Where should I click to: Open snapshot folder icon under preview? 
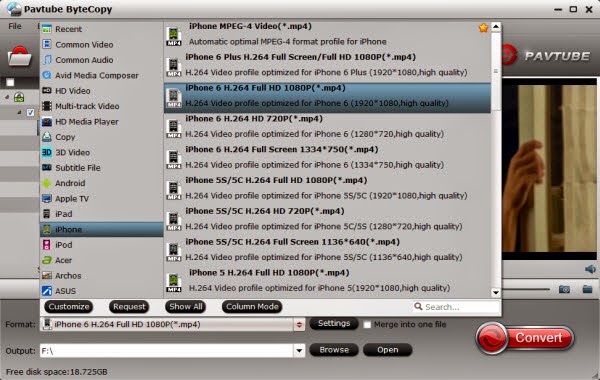(587, 289)
